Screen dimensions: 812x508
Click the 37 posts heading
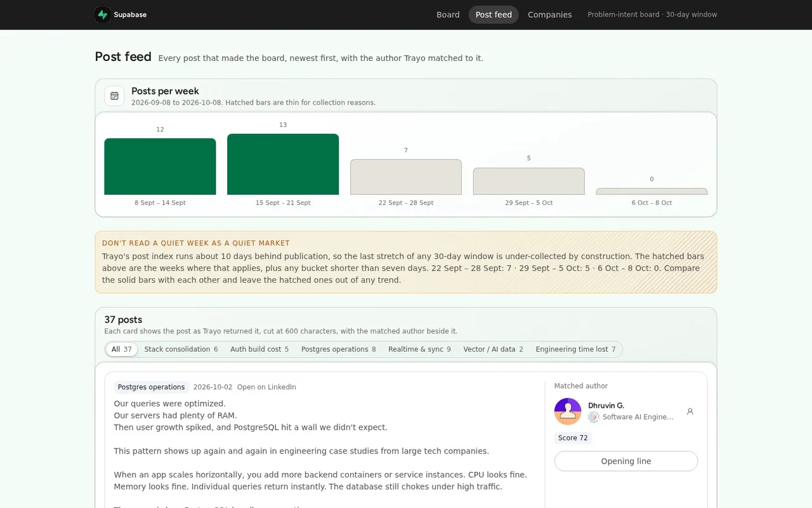click(123, 319)
